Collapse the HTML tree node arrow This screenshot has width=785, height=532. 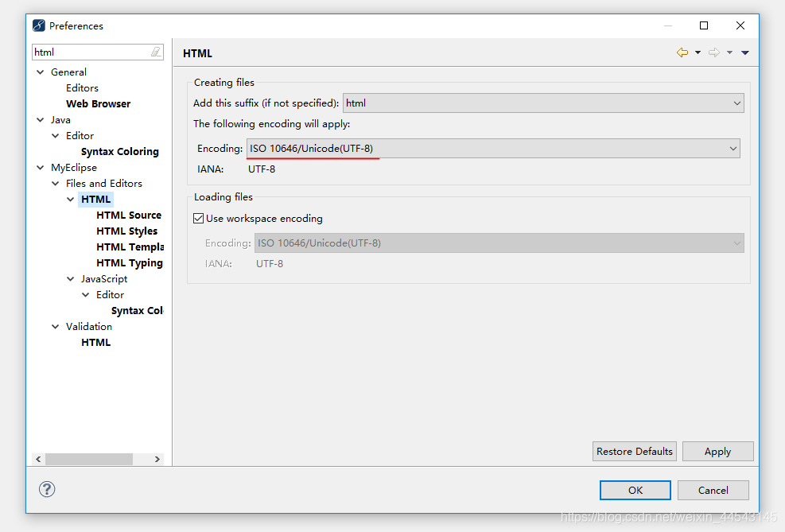coord(71,199)
